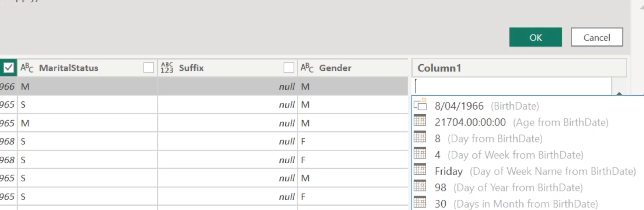This screenshot has height=210, width=644.
Task: Tick the Suffix column checkbox
Action: tap(288, 68)
